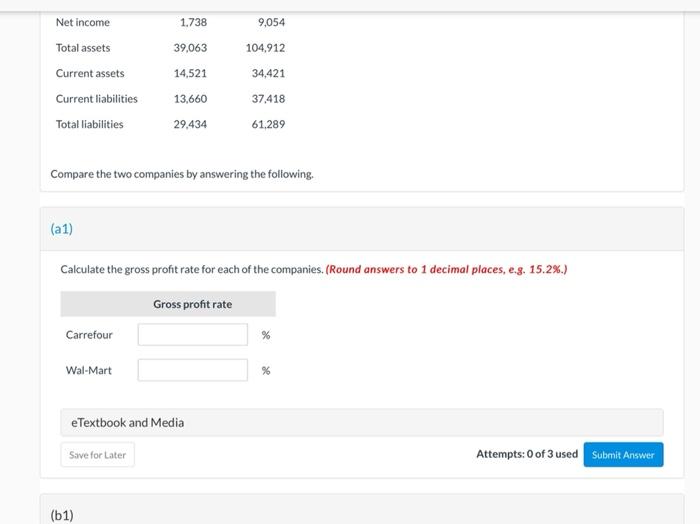Screen dimensions: 700x524
Task: Click the Current assets row label
Action: pyautogui.click(x=90, y=73)
